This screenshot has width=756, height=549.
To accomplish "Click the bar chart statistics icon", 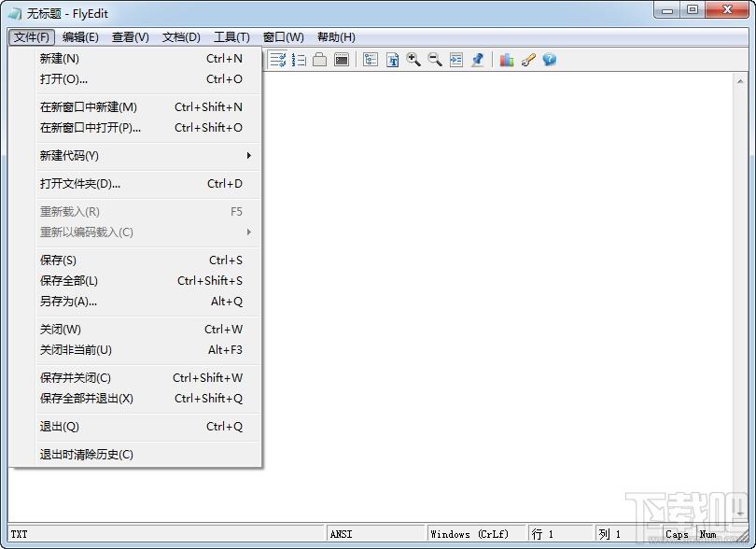I will (x=507, y=60).
